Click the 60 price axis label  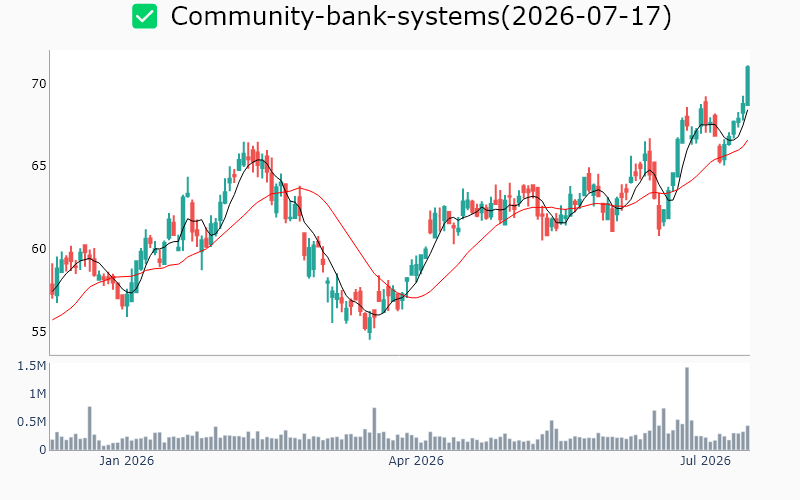39,249
